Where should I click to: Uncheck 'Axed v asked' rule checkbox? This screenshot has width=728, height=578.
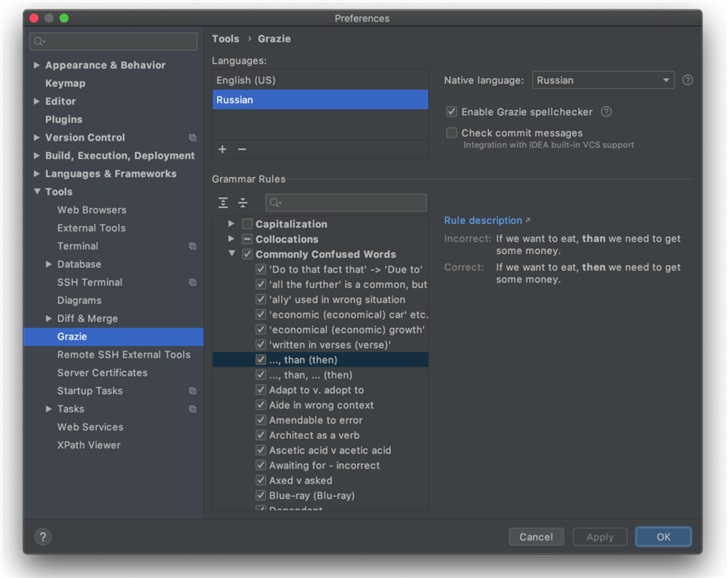pyautogui.click(x=261, y=480)
